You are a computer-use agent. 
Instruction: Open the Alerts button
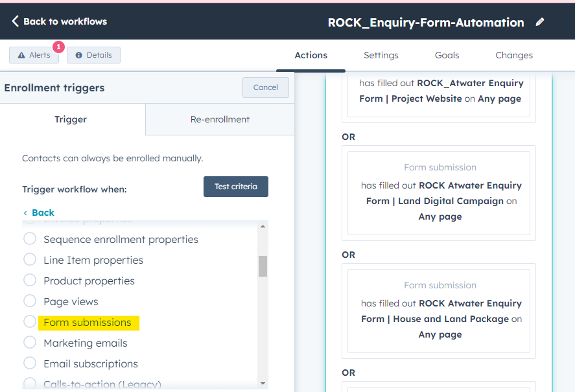click(x=34, y=55)
